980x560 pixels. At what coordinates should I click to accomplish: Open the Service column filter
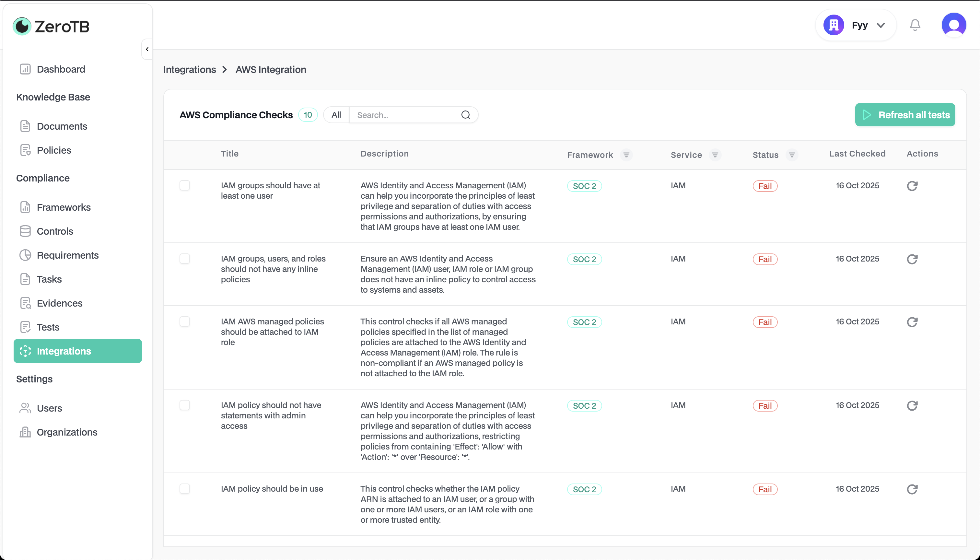[x=715, y=155]
